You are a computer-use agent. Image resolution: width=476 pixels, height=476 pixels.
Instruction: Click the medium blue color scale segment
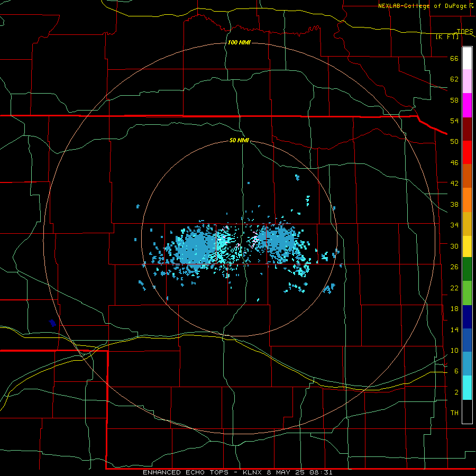[467, 340]
